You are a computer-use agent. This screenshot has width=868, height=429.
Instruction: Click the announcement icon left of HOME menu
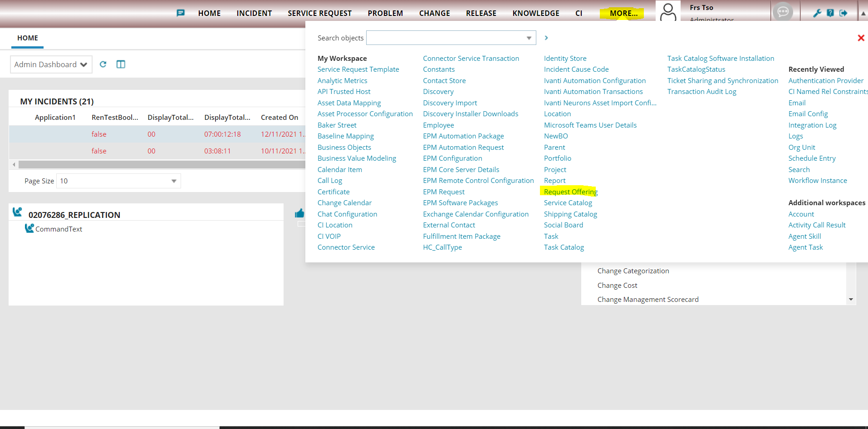coord(181,13)
